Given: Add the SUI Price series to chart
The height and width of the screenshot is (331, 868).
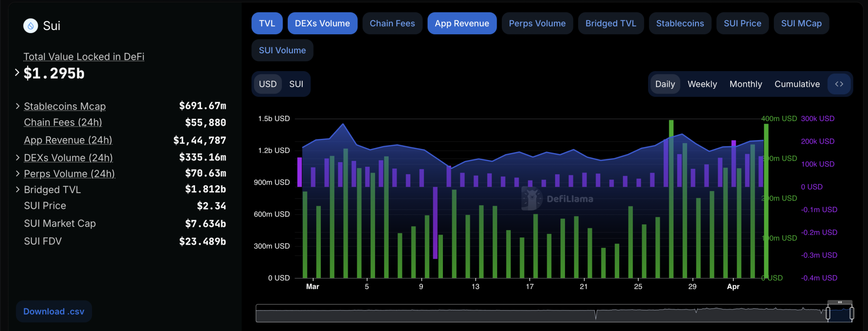Looking at the screenshot, I should tap(742, 24).
